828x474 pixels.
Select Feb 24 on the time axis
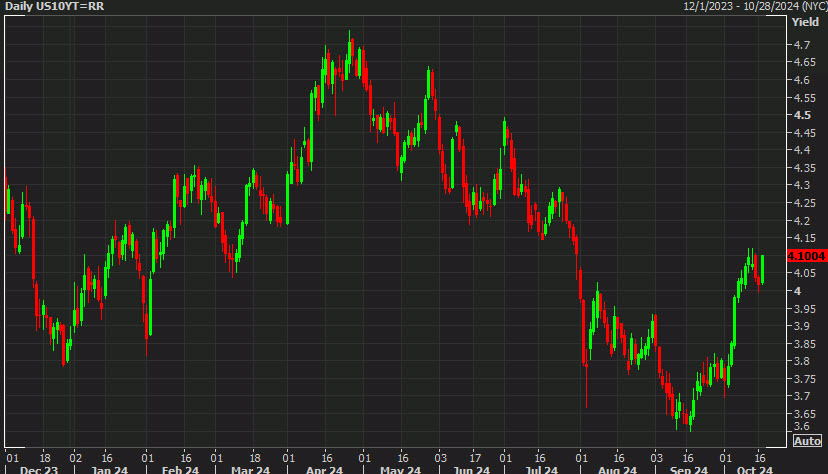[180, 468]
